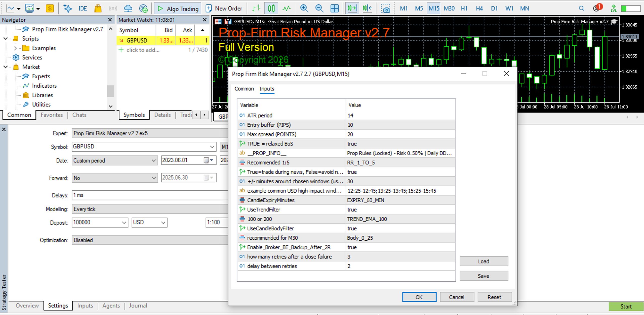
Task: Click the zoom in magnifier icon
Action: tap(304, 9)
